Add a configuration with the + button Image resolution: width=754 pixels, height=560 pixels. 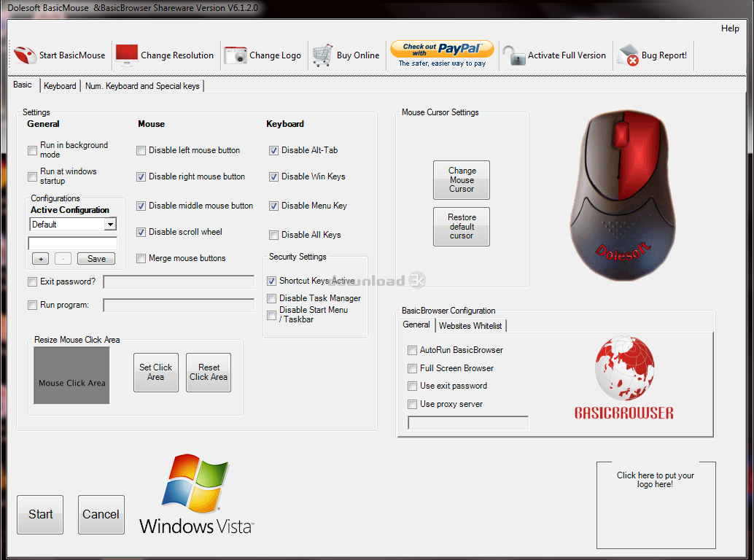[x=40, y=259]
